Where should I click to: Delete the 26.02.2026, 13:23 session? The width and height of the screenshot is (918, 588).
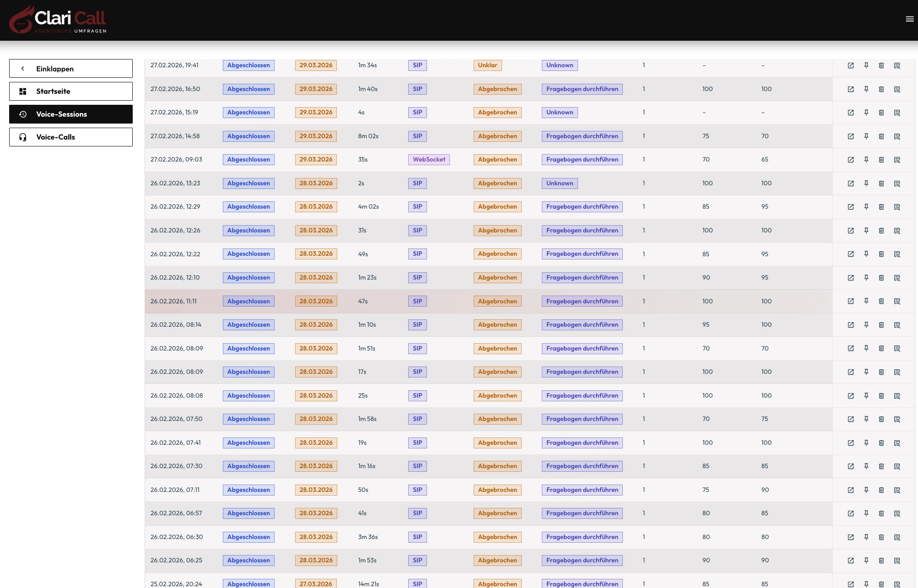(x=881, y=183)
